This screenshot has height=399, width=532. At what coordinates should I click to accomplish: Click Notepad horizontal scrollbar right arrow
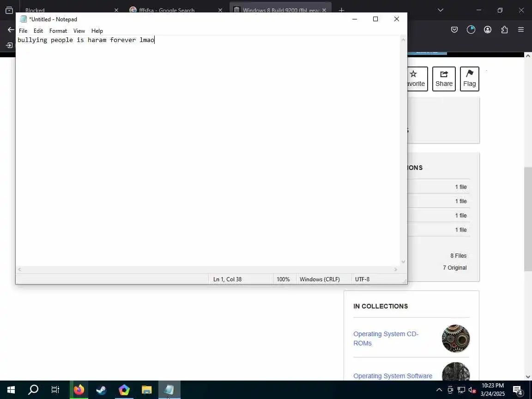click(396, 269)
